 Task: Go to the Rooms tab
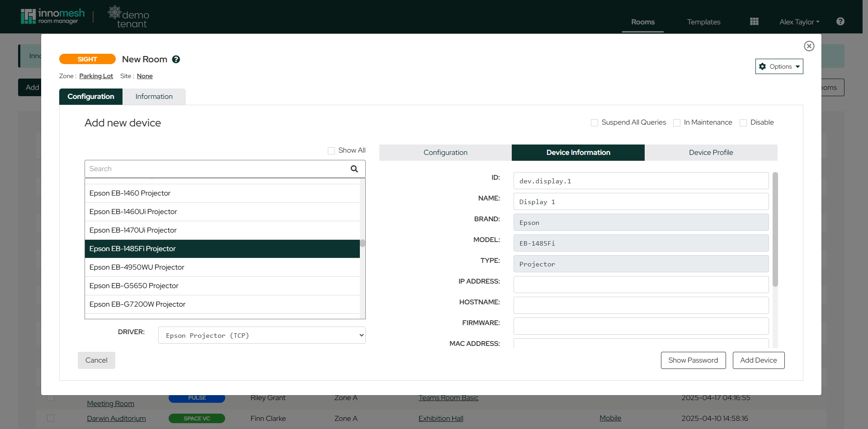click(x=643, y=22)
